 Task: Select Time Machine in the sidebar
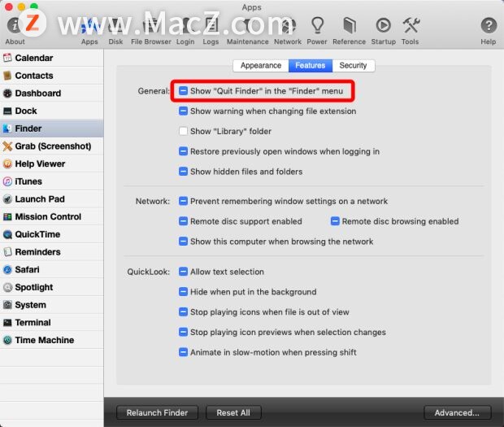[x=52, y=340]
